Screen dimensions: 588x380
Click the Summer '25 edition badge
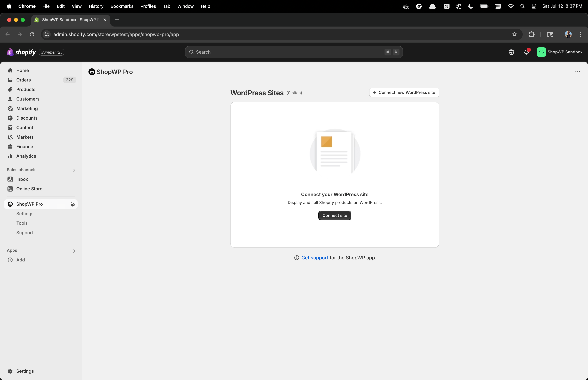pos(52,52)
